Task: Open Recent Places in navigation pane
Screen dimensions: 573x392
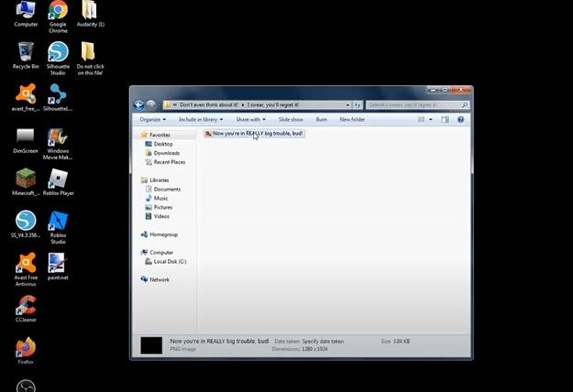Action: point(170,162)
